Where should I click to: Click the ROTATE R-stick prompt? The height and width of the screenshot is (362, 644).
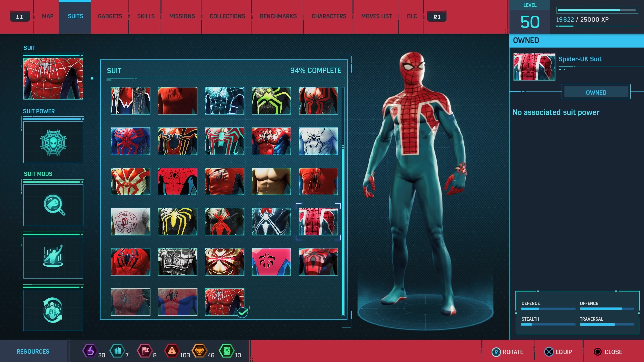pyautogui.click(x=507, y=352)
